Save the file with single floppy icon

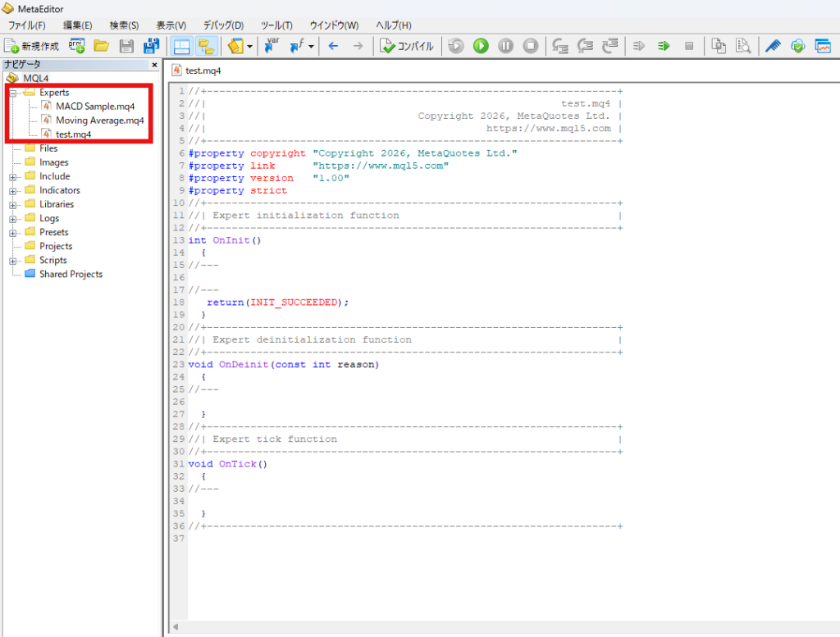[x=126, y=46]
